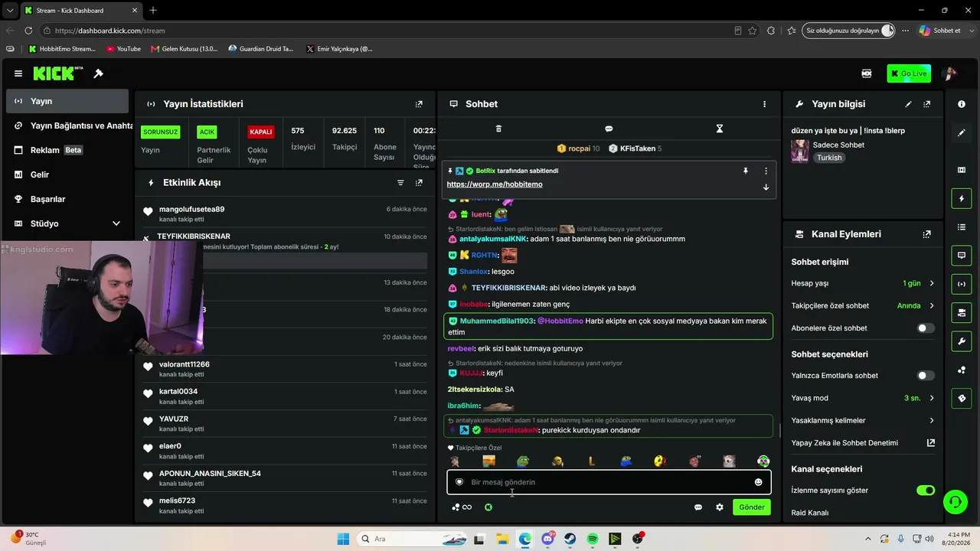
Task: Open Etkinlik Akışı filter options
Action: coord(400,183)
